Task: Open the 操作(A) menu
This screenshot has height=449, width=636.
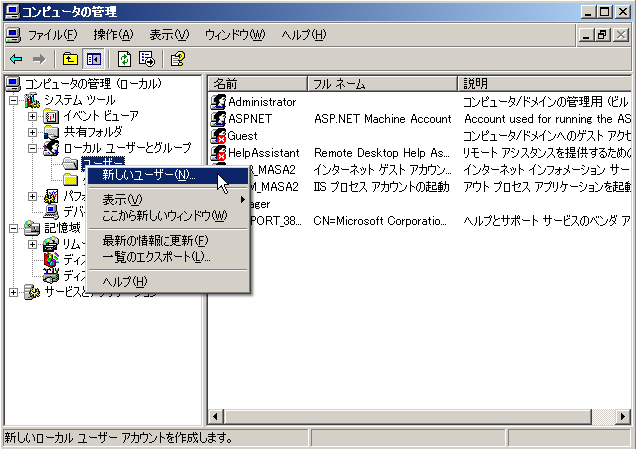Action: (113, 35)
